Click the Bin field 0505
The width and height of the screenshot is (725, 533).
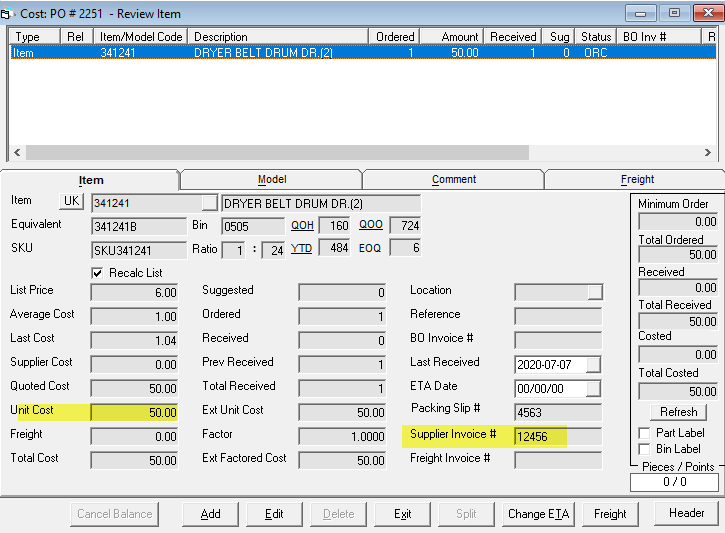click(x=253, y=227)
